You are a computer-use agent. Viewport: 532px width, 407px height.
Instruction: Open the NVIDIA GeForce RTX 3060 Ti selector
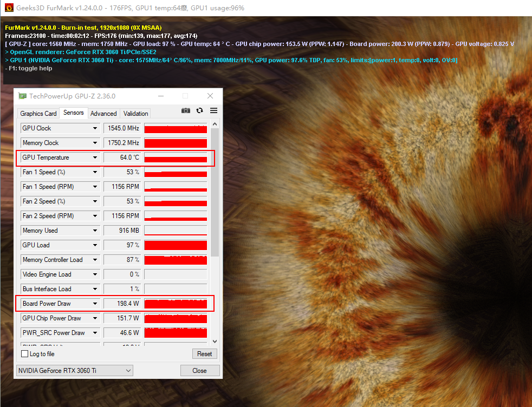(75, 371)
